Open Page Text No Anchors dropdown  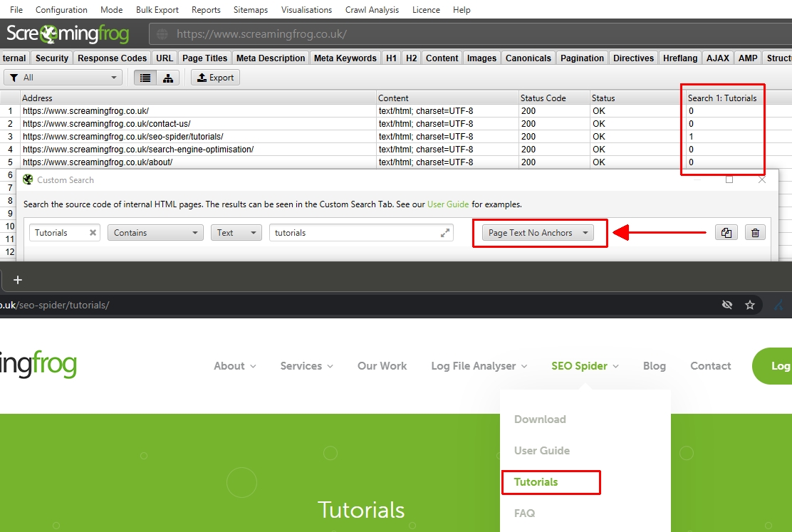[x=538, y=232]
